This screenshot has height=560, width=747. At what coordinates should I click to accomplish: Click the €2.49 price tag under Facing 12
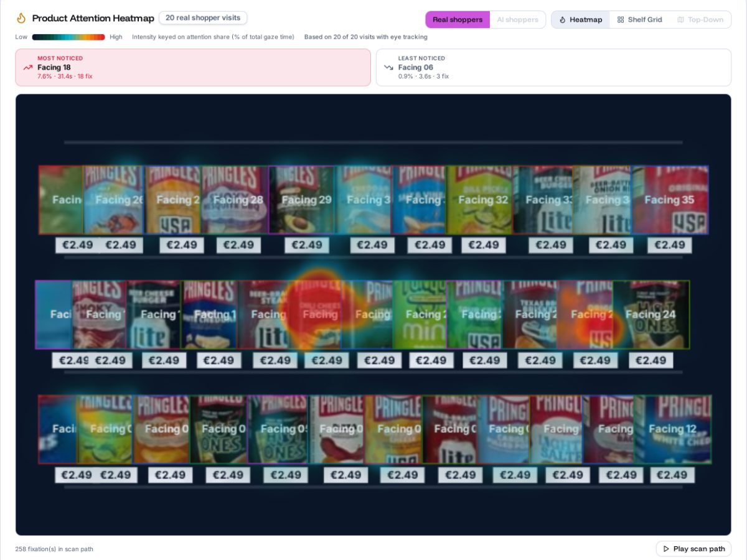pos(672,475)
